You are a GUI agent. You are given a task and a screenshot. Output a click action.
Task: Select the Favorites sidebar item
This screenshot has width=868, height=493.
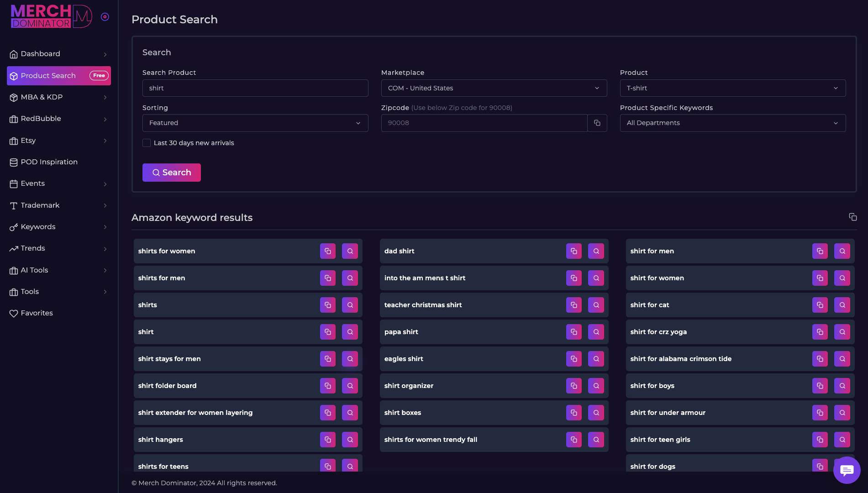[37, 313]
